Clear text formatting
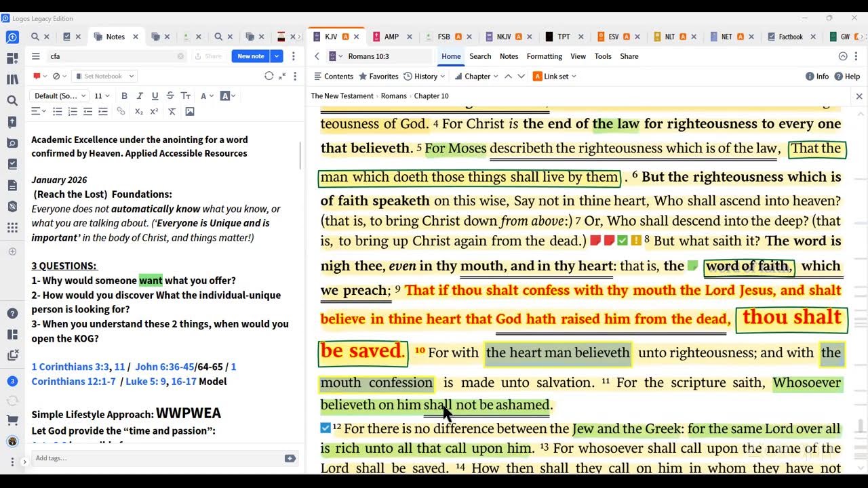This screenshot has height=488, width=868. (172, 111)
